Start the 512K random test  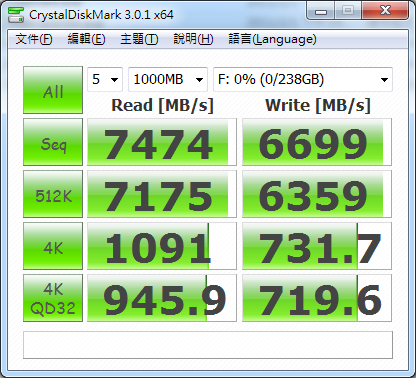click(x=53, y=194)
